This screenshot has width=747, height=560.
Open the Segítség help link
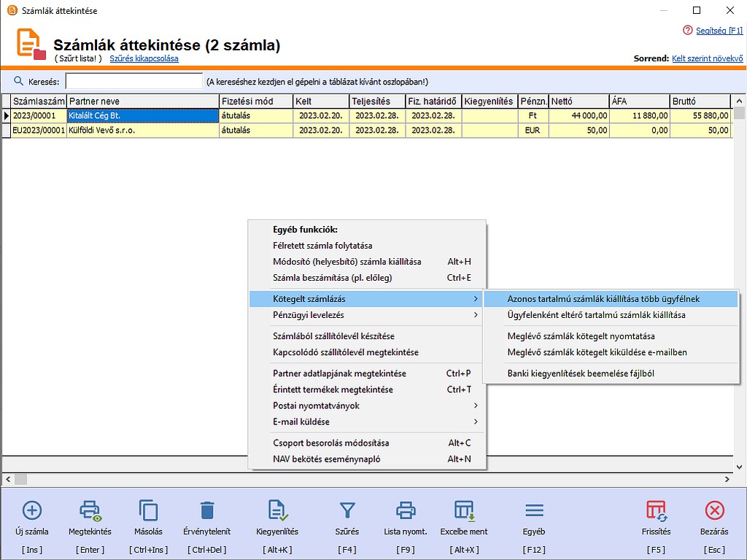718,31
